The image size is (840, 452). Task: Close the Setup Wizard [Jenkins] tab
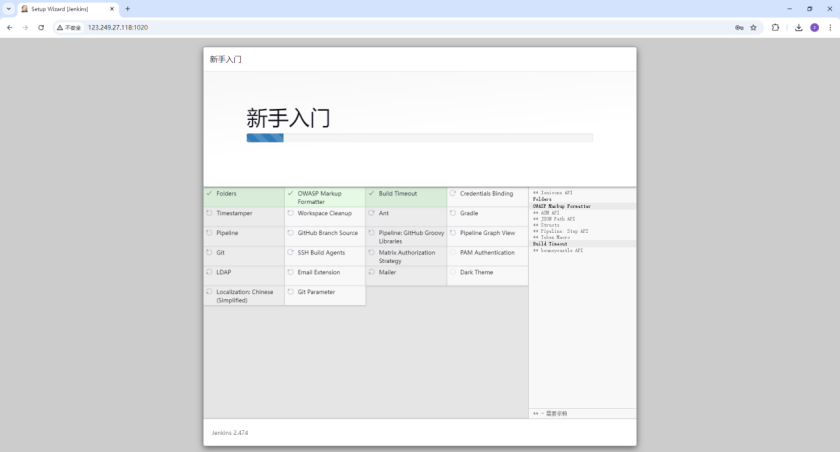click(112, 9)
